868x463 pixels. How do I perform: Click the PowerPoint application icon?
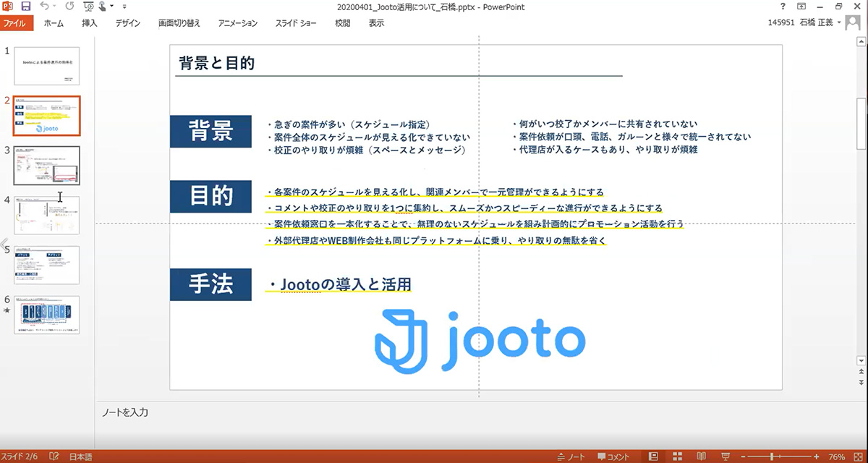click(x=8, y=7)
